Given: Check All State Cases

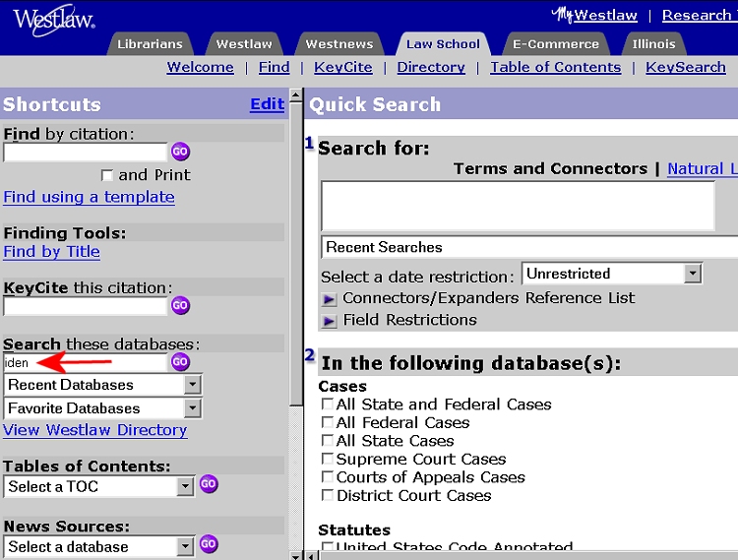Looking at the screenshot, I should [327, 441].
